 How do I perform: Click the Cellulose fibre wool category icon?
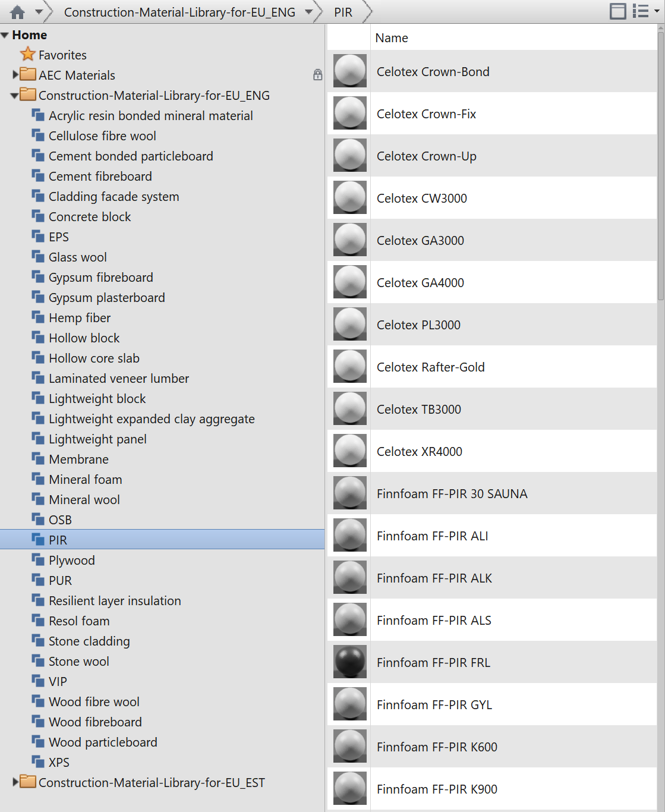coord(38,136)
